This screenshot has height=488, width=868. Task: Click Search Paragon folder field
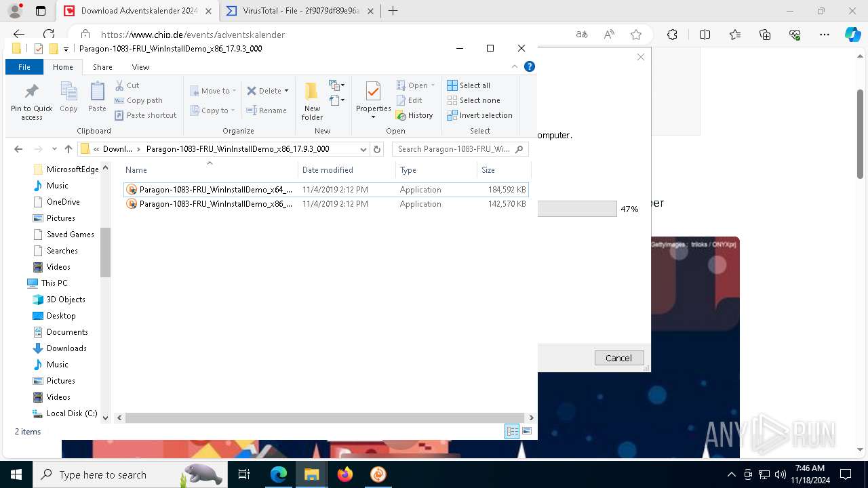[460, 149]
